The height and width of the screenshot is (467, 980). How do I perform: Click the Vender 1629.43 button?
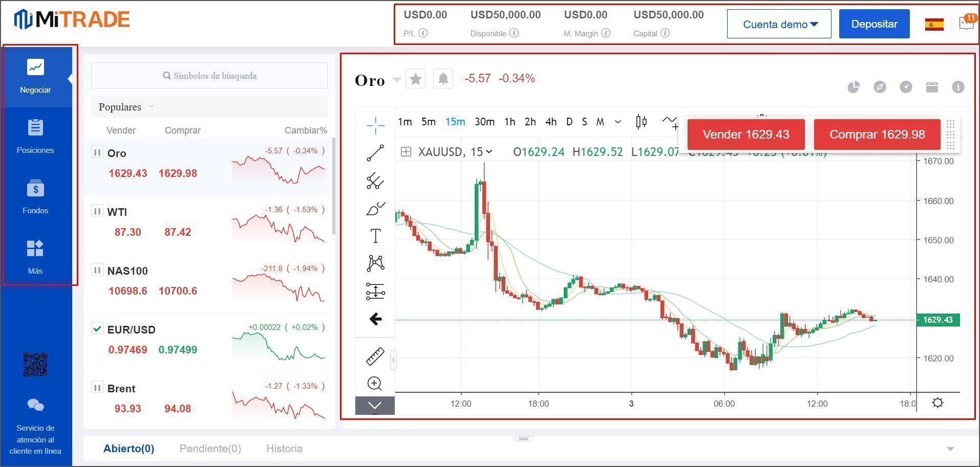coord(745,135)
